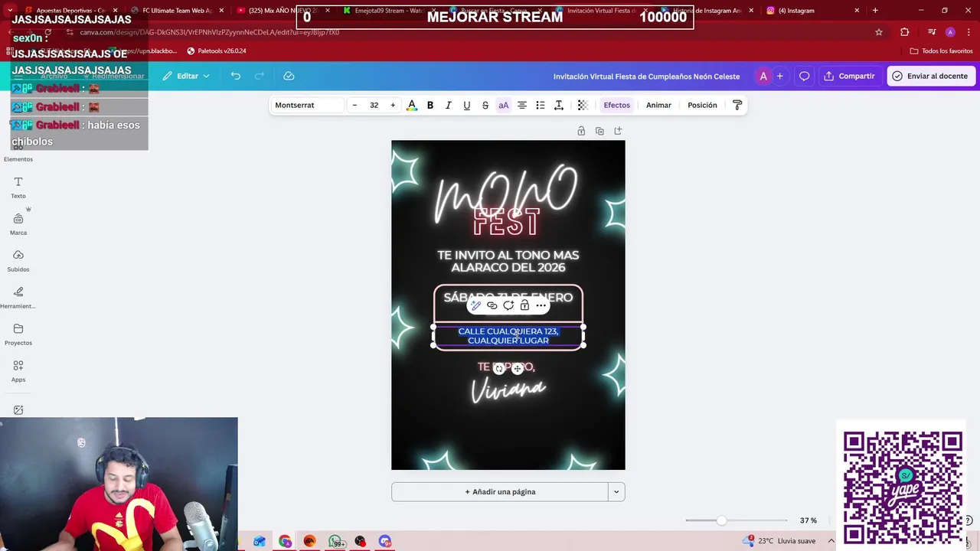980x551 pixels.
Task: Decrease font size with minus button
Action: (354, 105)
